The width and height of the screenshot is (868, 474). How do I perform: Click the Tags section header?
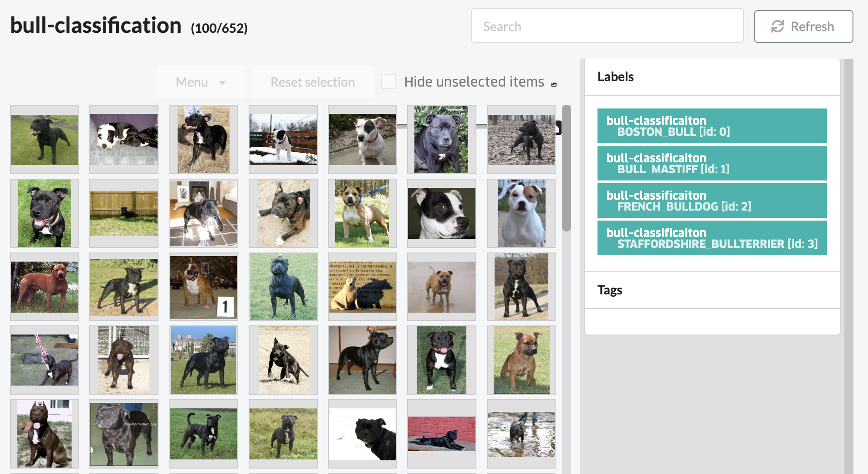[609, 290]
